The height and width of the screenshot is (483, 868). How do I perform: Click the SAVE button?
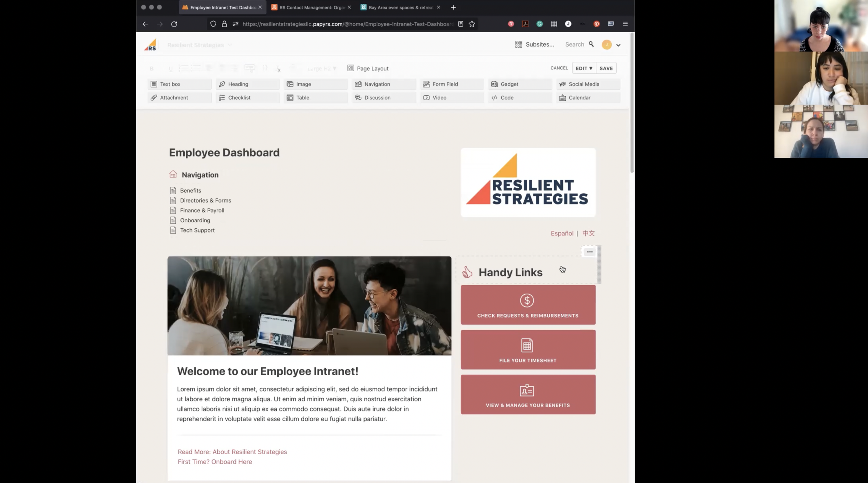pos(606,68)
